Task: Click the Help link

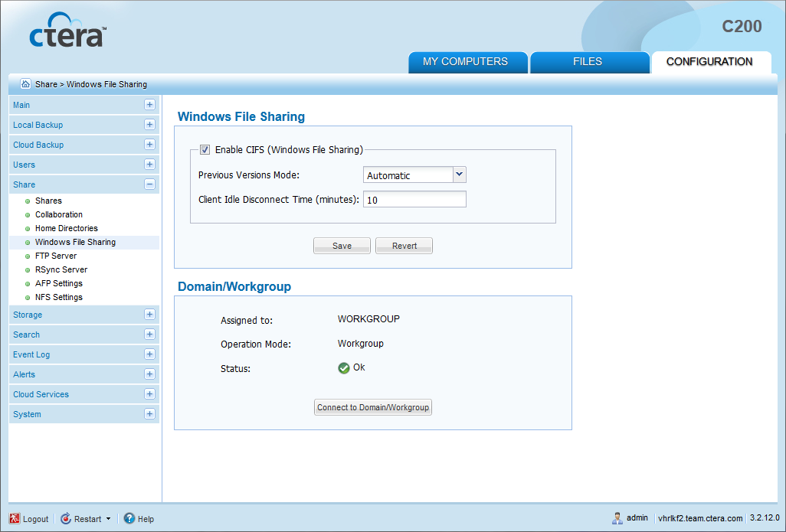Action: [146, 519]
